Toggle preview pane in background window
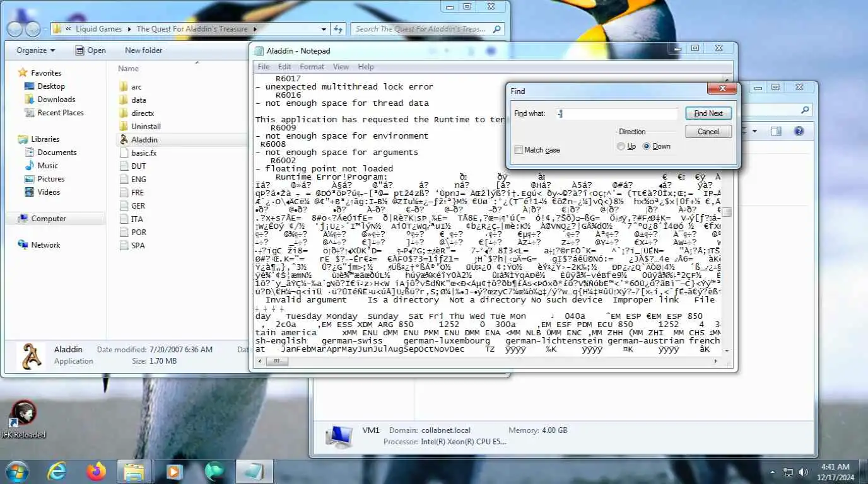 coord(776,131)
